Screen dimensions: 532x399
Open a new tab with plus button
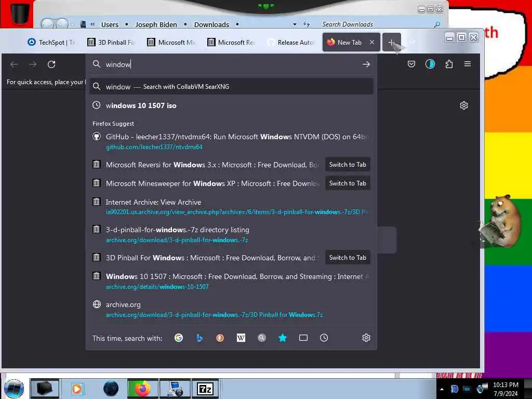391,42
